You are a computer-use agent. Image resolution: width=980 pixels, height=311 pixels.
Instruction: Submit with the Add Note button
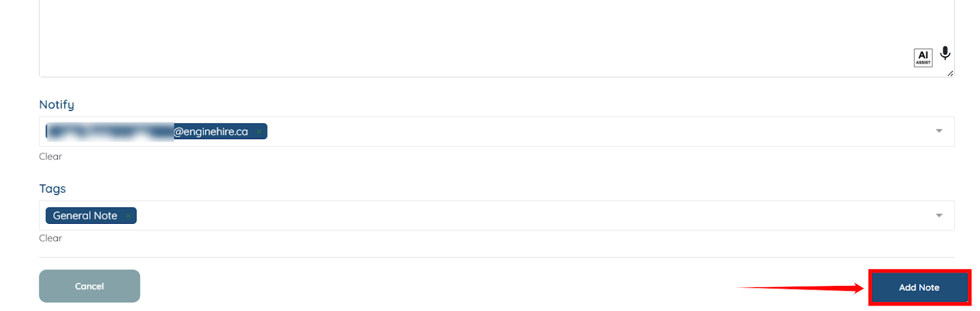tap(919, 287)
